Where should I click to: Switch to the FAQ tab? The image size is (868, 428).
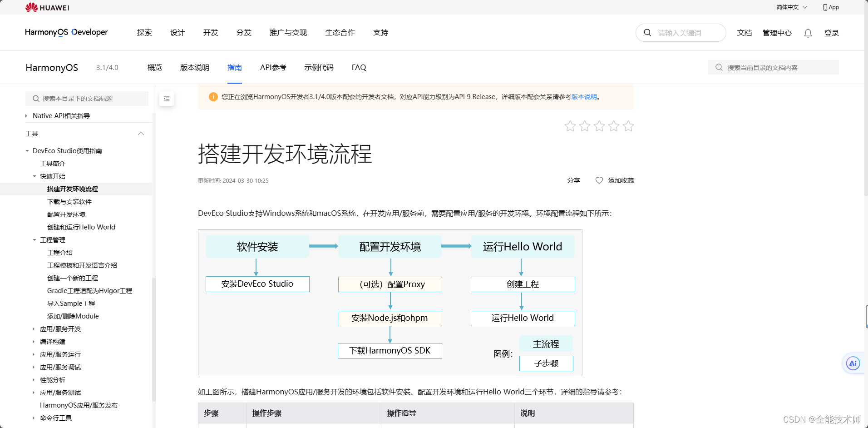[359, 67]
